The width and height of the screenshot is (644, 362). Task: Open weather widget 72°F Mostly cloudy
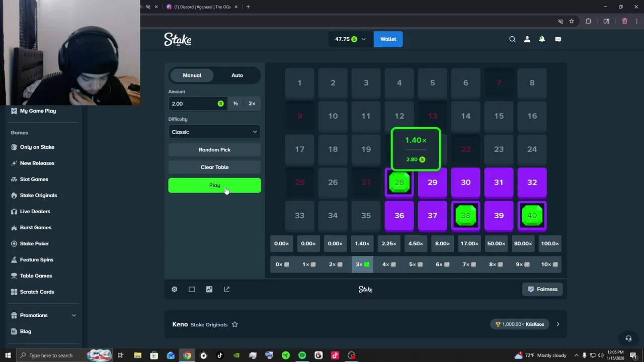[540, 355]
